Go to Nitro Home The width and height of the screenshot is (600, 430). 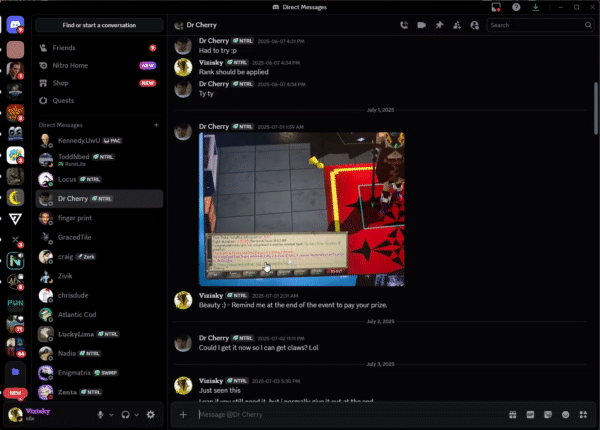[68, 65]
